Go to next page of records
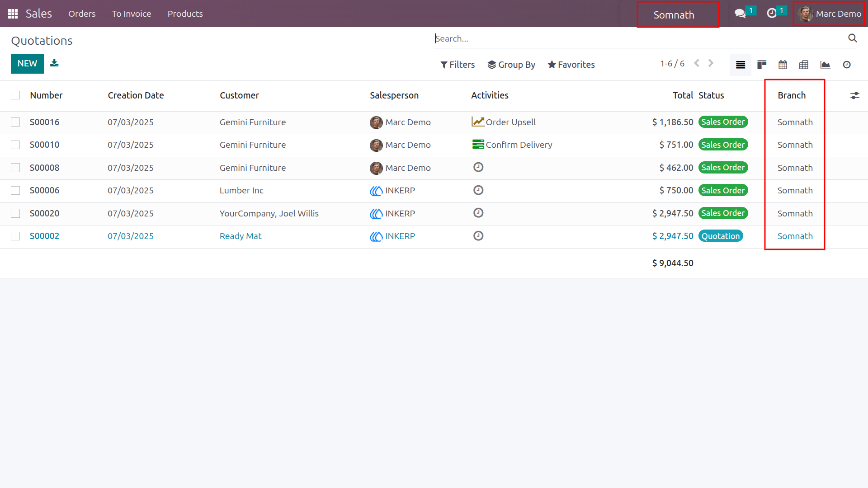868x488 pixels. (x=711, y=63)
